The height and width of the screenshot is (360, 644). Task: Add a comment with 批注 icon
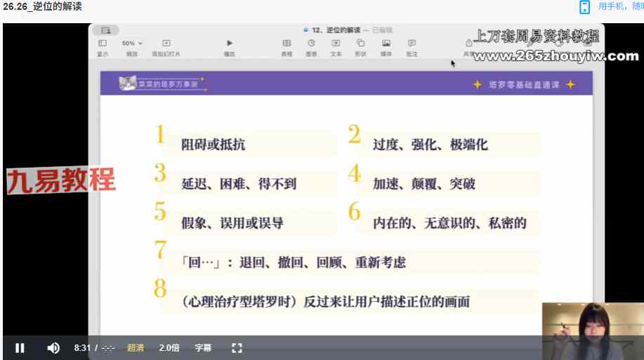coord(412,44)
